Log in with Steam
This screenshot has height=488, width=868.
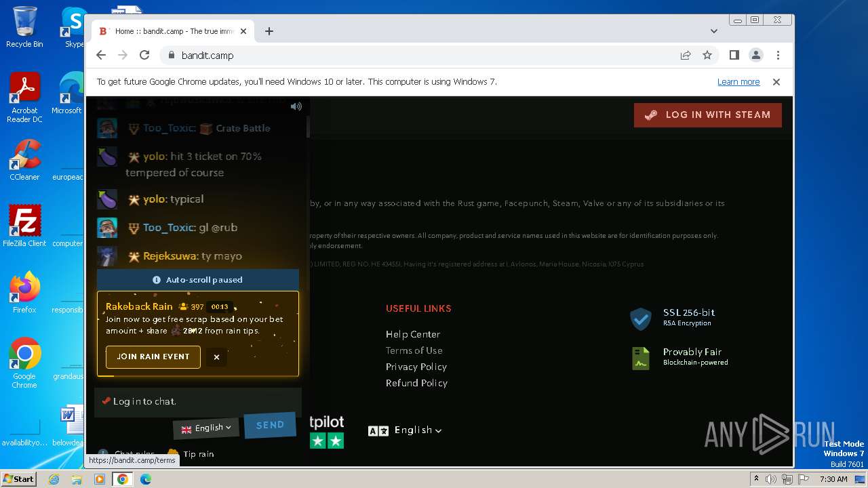tap(708, 115)
